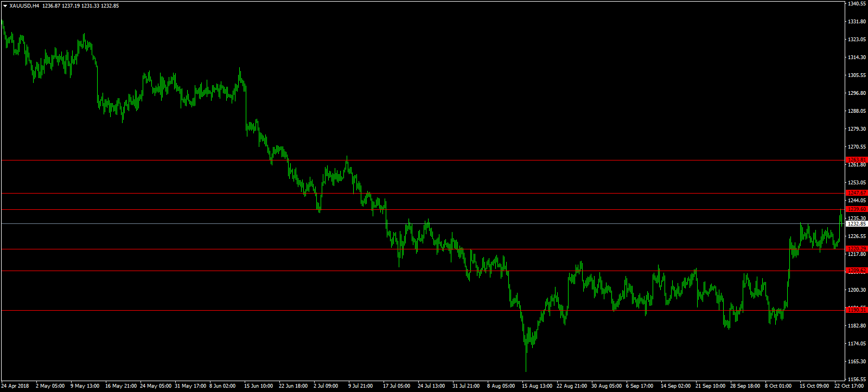Click the 1340.55 value on price scale

(x=857, y=4)
